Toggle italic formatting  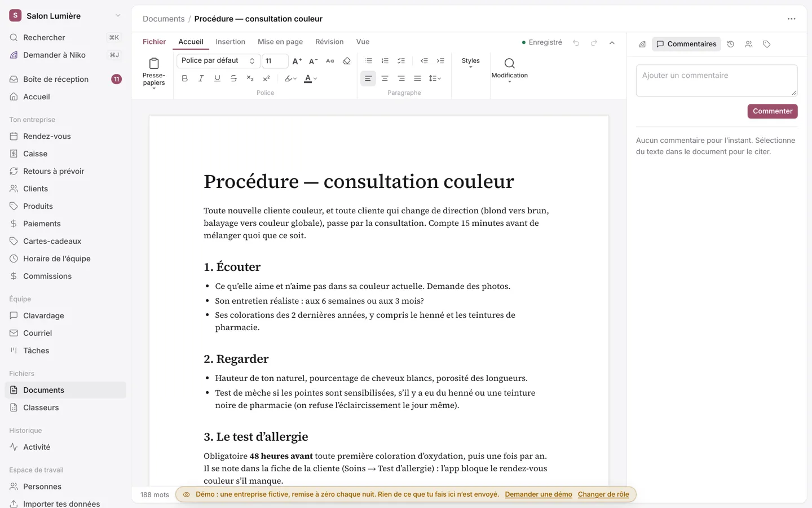(201, 78)
